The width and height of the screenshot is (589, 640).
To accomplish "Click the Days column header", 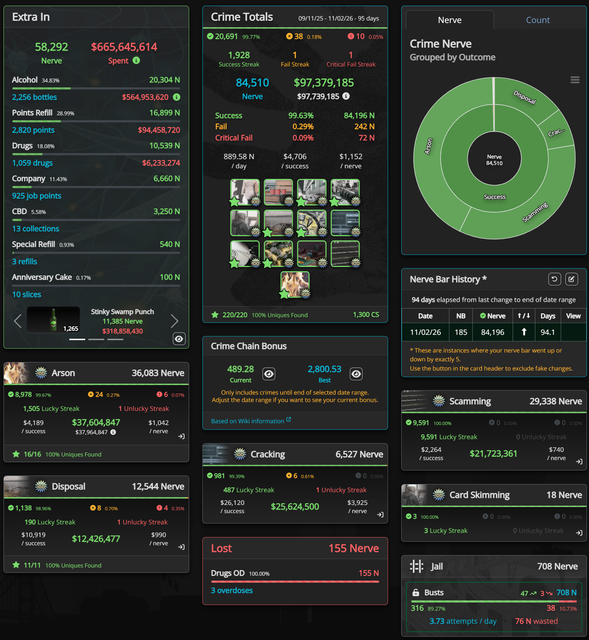I will tap(548, 316).
